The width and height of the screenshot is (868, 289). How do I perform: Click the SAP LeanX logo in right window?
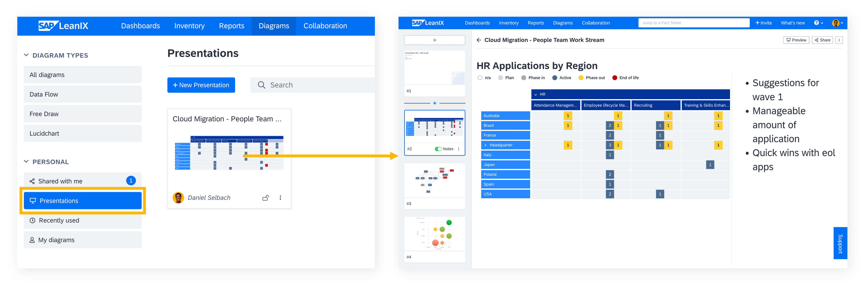point(428,23)
